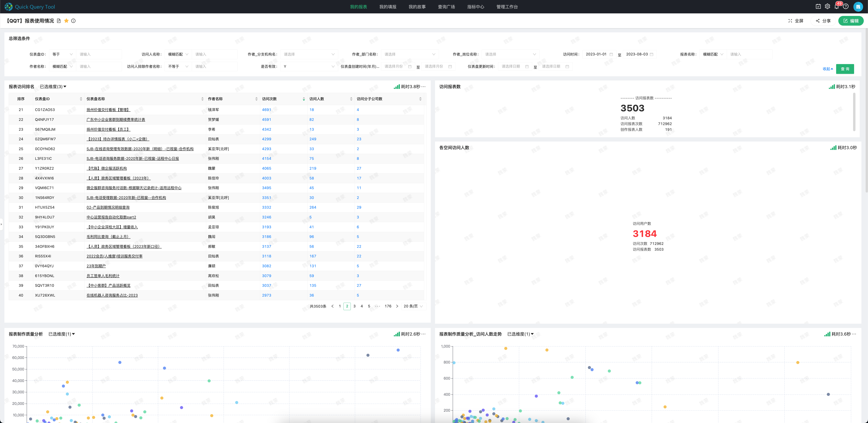Viewport: 868px width, 423px height.
Task: Open report 扬州价值交付看板【管理】
Action: (x=108, y=110)
